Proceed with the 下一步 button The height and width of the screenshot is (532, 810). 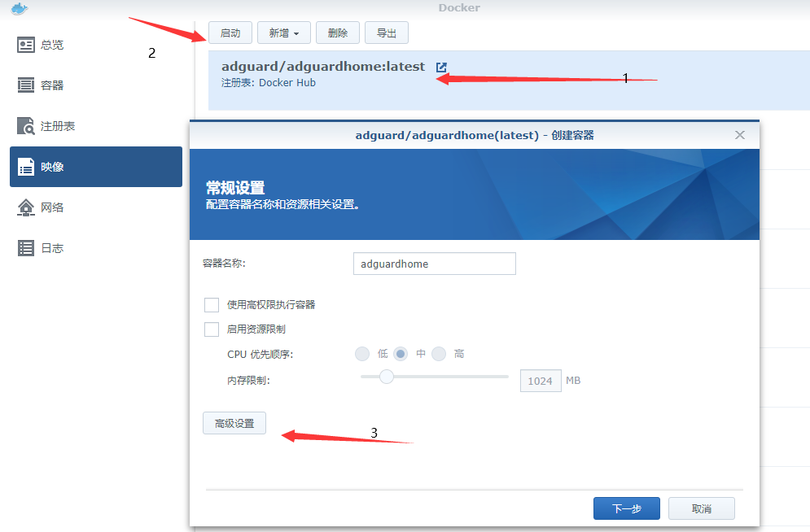[x=626, y=508]
